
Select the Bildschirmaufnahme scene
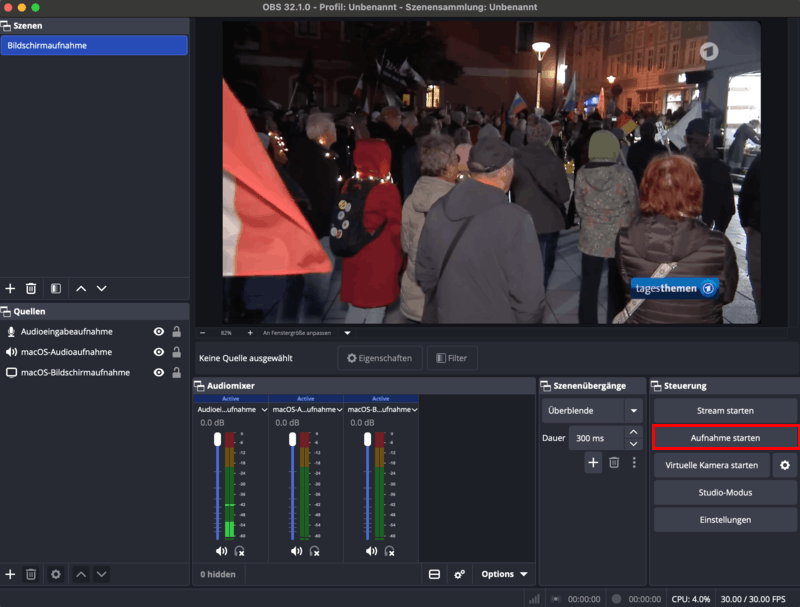[94, 45]
